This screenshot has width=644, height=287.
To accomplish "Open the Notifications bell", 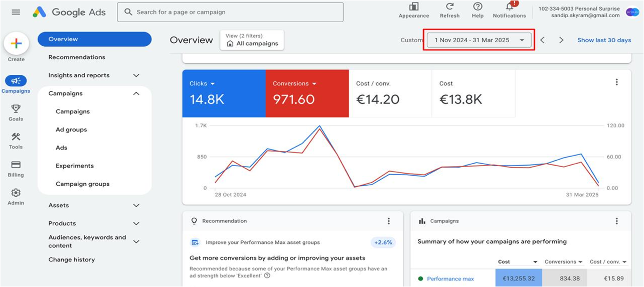I will coord(510,7).
